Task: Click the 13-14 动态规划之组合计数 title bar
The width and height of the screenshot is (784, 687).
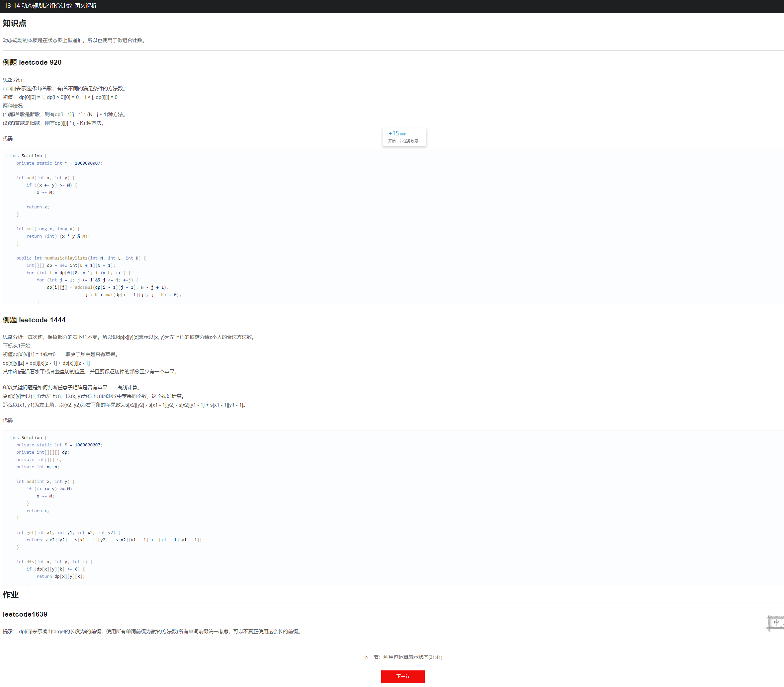Action: point(50,6)
